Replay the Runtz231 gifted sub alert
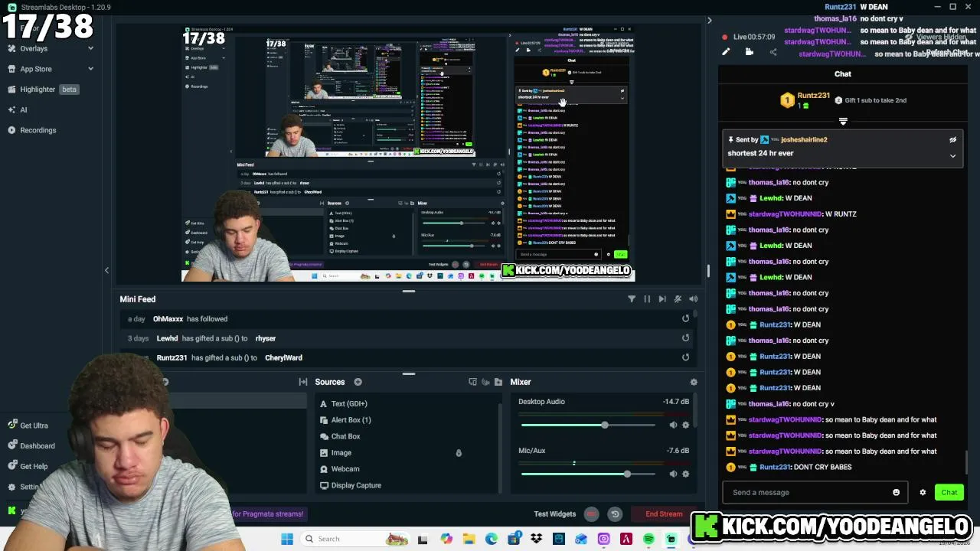This screenshot has height=551, width=980. 685,357
